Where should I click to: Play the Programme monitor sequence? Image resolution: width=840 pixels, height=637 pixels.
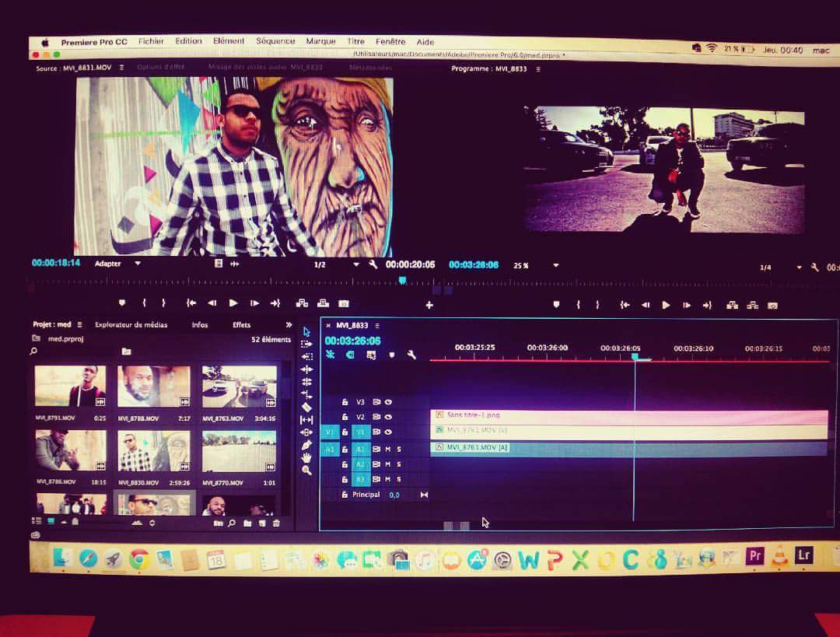(x=666, y=305)
